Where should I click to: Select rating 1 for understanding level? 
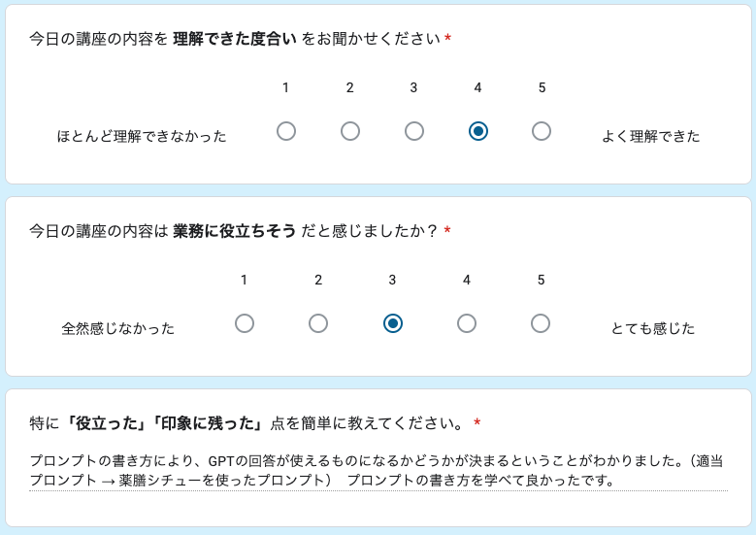point(285,131)
